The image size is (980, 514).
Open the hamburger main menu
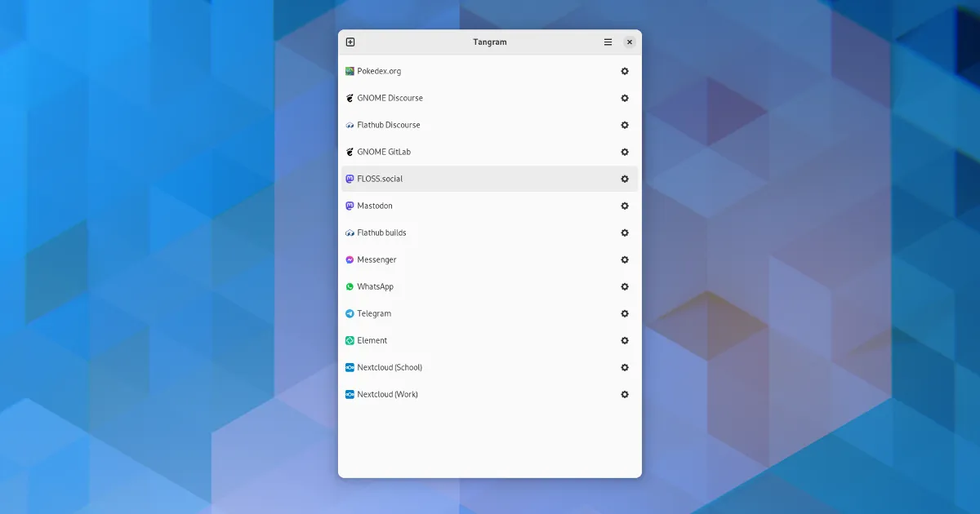[x=608, y=42]
